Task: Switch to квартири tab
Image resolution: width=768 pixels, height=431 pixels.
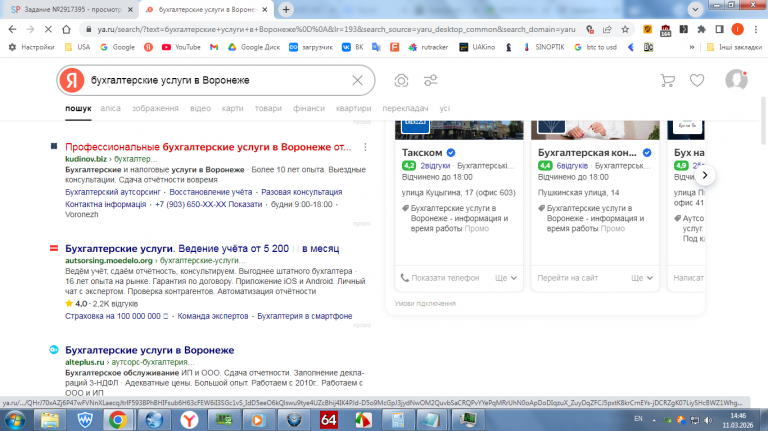Action: [x=353, y=108]
